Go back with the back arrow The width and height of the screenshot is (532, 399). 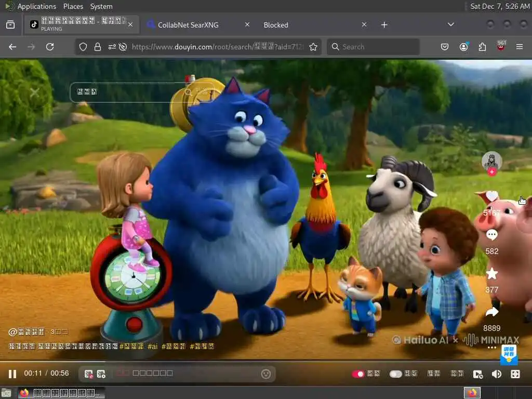12,47
